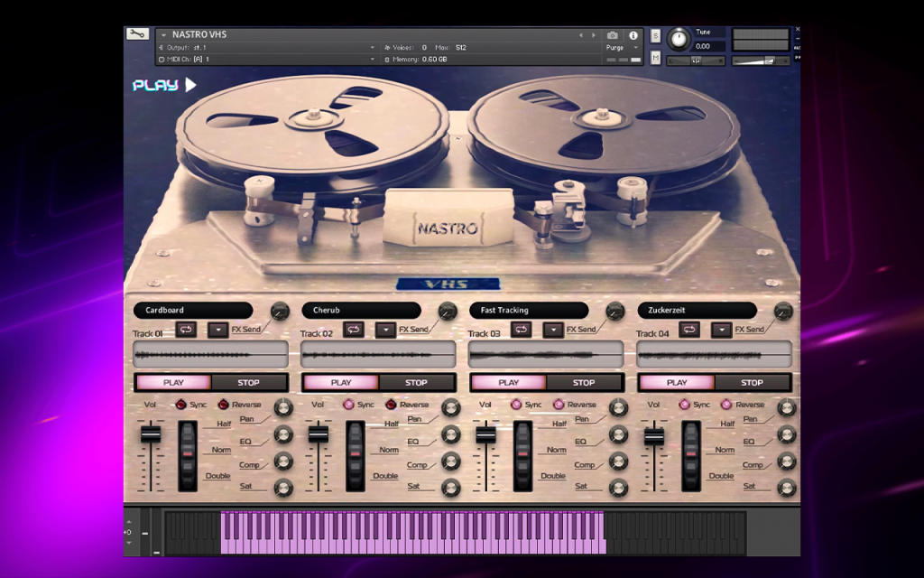The width and height of the screenshot is (924, 578).
Task: Open the Purge menu
Action: [x=623, y=48]
